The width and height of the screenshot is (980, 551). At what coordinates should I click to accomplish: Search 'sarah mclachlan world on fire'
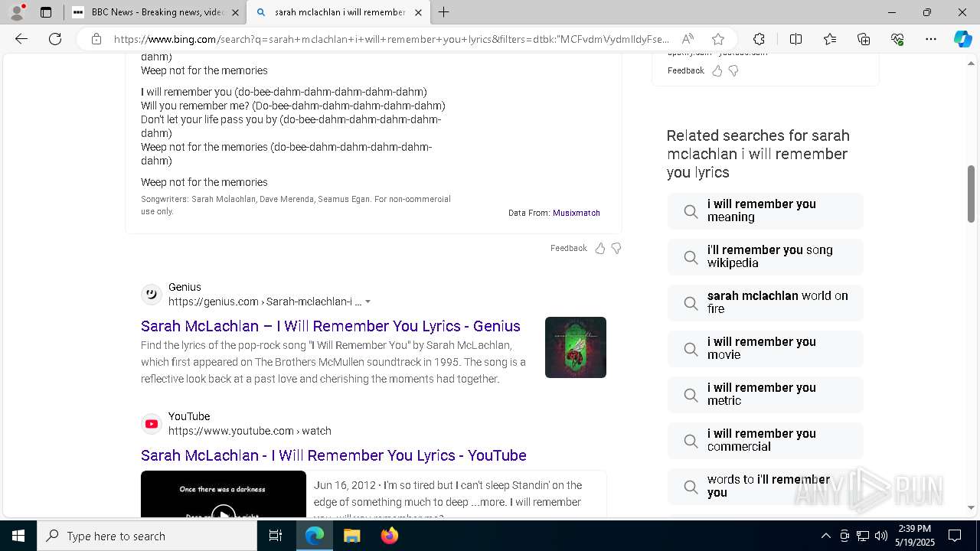(x=766, y=302)
